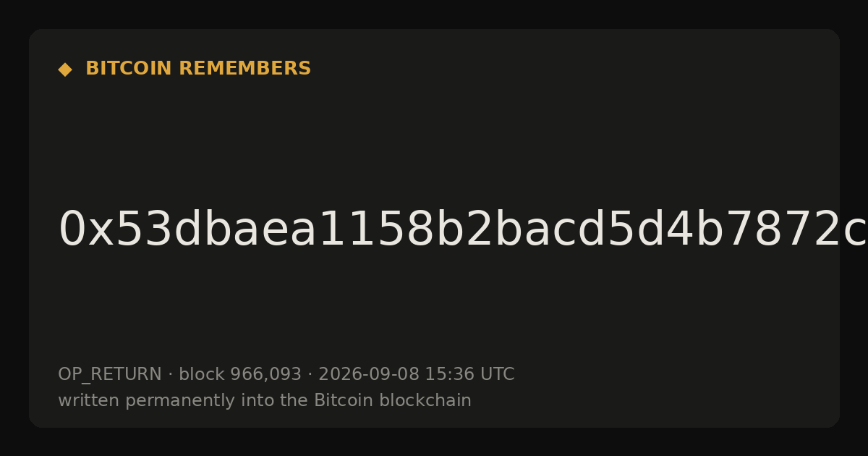Viewport: 868px width, 456px height.
Task: Select the large 0x53dbaea hex string
Action: coord(463,230)
